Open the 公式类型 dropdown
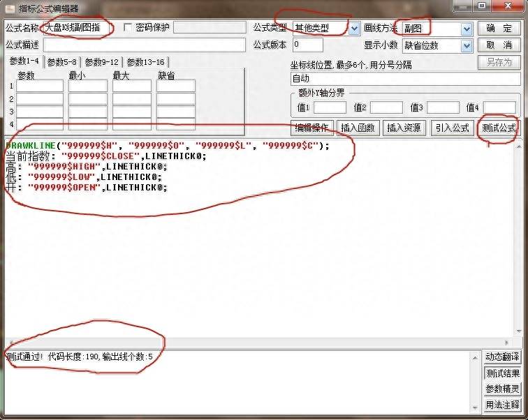 [x=354, y=29]
